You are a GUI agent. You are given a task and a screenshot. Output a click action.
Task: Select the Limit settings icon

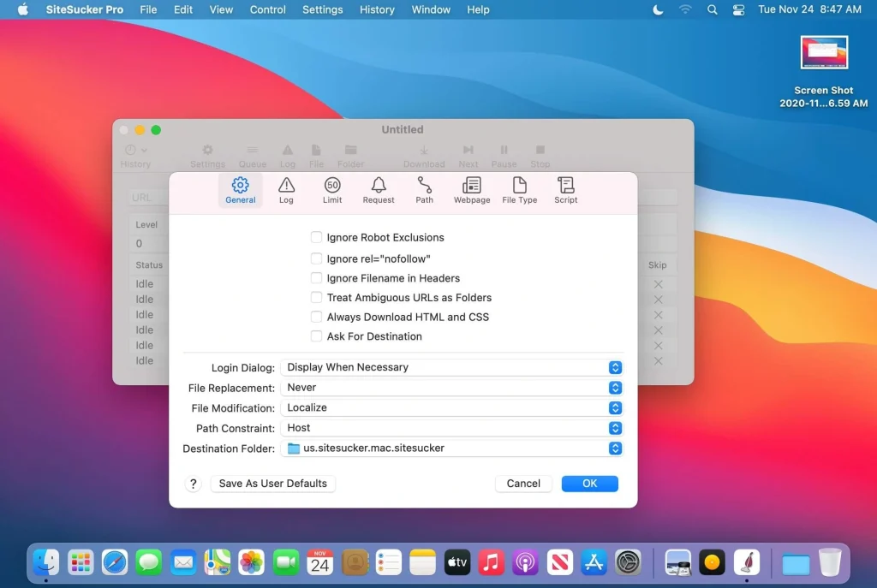tap(332, 190)
